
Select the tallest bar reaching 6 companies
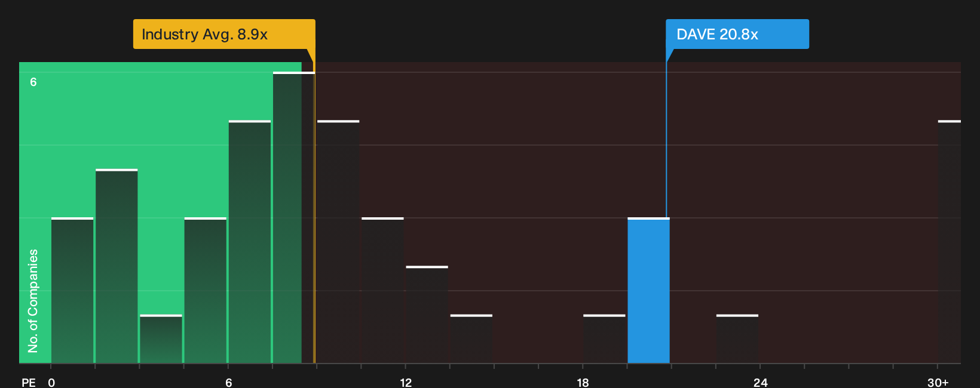point(294,217)
